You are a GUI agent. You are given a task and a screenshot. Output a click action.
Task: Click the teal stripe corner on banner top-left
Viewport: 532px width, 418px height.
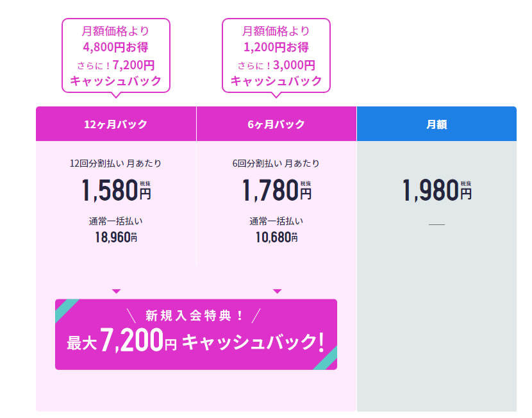pyautogui.click(x=65, y=309)
